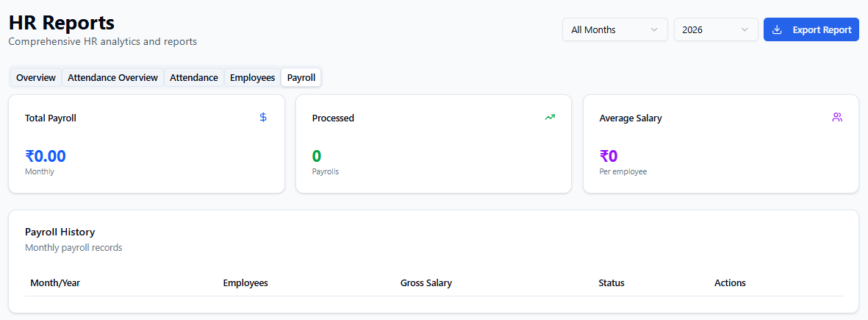Click the dollar sign icon on Total Payroll
This screenshot has height=320, width=868.
click(263, 117)
